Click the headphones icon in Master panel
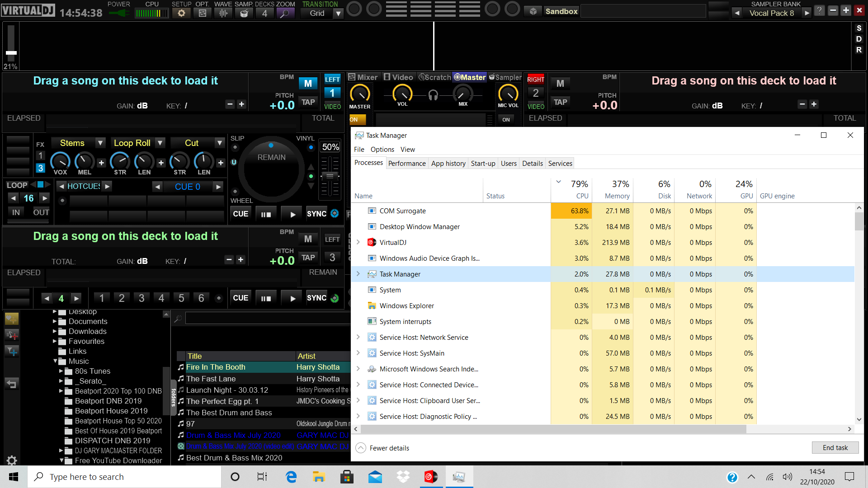 pos(433,95)
